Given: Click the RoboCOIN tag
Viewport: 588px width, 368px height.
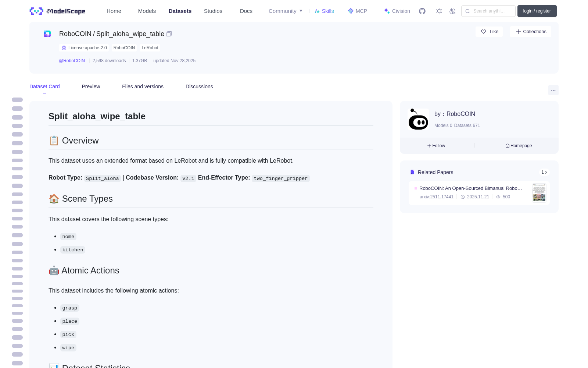Looking at the screenshot, I should click(x=124, y=48).
